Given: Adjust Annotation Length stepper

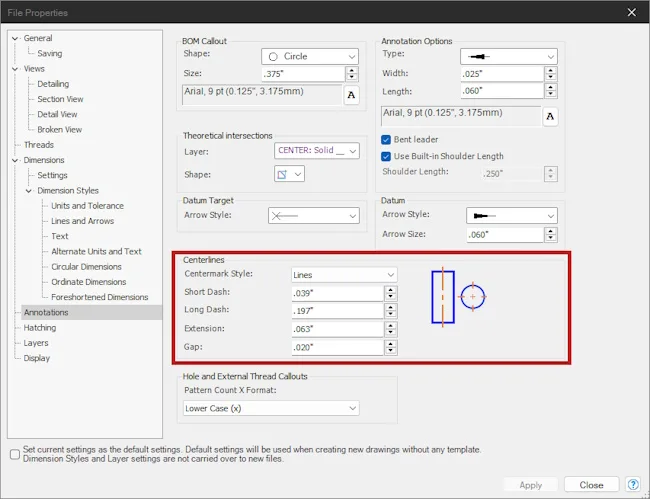Looking at the screenshot, I should [x=551, y=91].
